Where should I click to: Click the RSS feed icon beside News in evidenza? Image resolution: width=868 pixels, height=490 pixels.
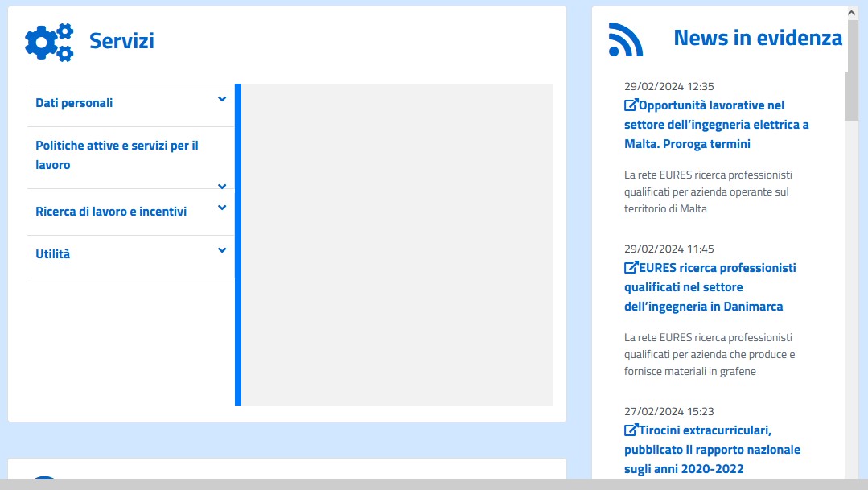click(x=626, y=40)
